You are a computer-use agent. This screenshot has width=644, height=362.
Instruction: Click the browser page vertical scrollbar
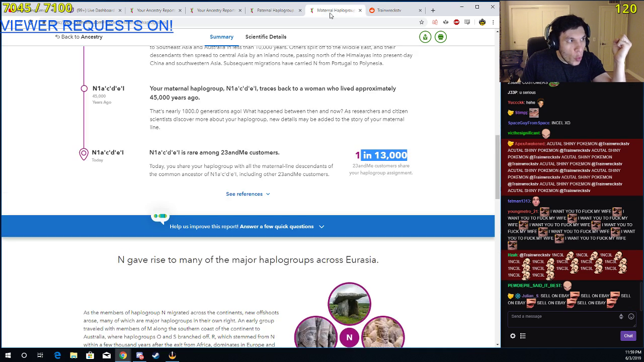[497, 167]
